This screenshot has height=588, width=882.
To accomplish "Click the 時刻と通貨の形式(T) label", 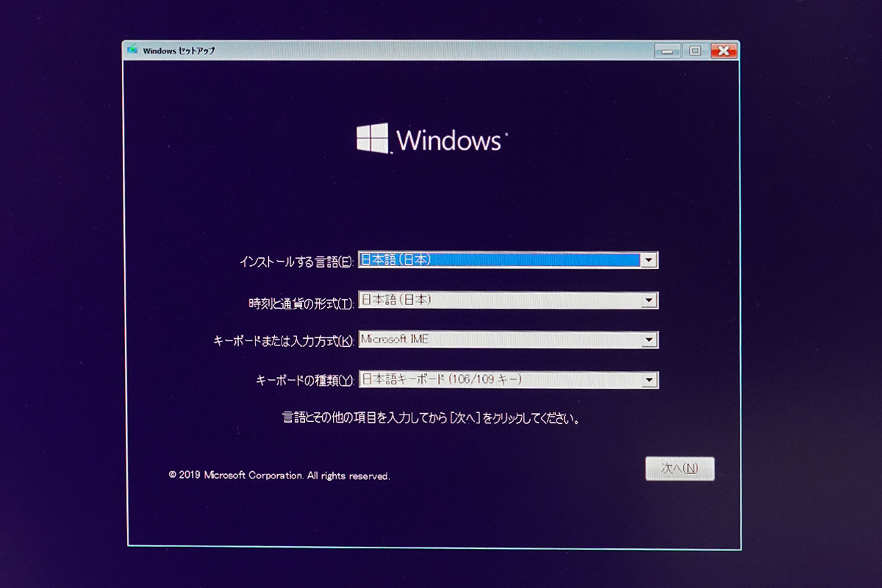I will click(x=302, y=302).
